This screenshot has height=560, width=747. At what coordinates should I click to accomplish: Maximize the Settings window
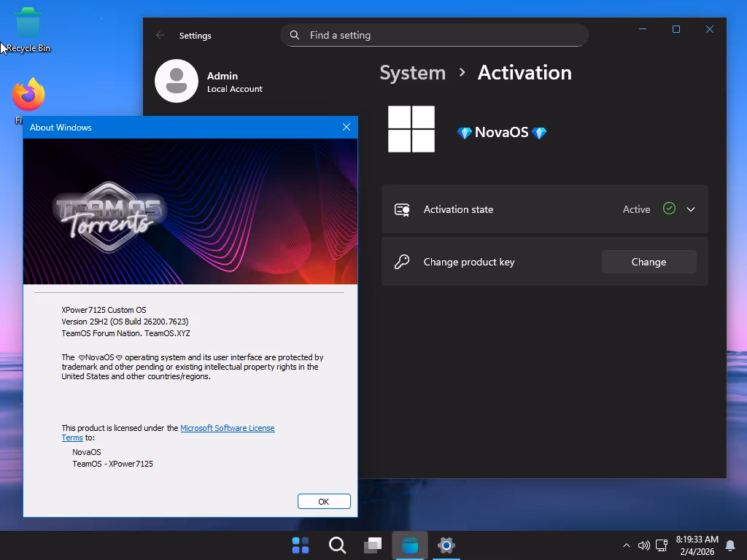(x=676, y=29)
